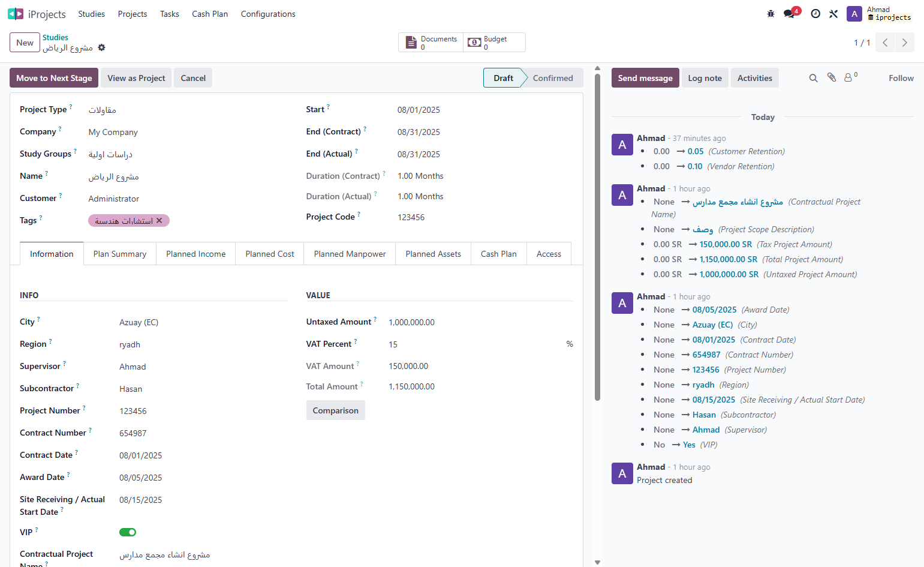The height and width of the screenshot is (567, 924).
Task: Go to the next record arrow
Action: click(x=905, y=43)
